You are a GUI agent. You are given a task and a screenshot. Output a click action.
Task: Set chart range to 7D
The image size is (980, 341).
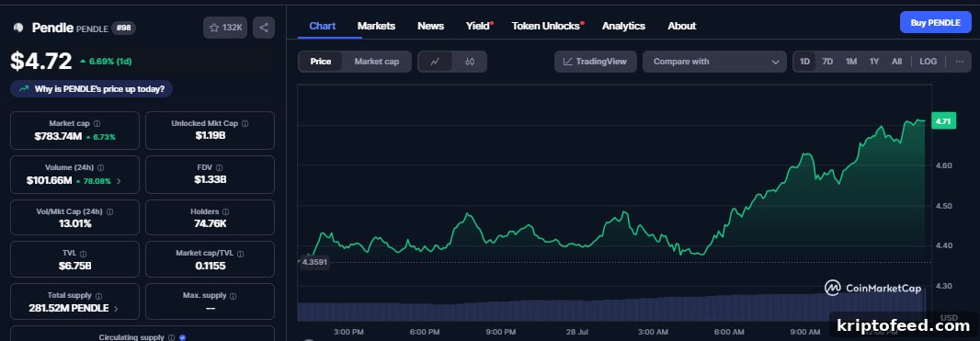click(x=827, y=62)
